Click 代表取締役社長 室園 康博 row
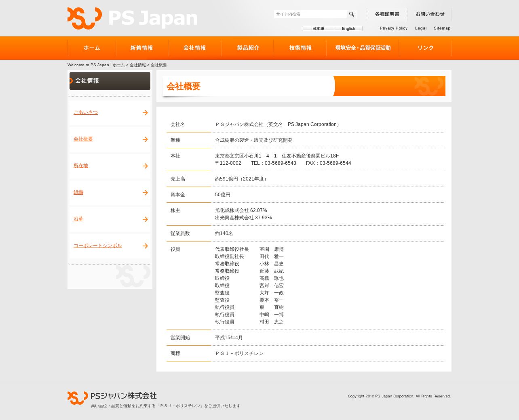The width and height of the screenshot is (519, 420). pyautogui.click(x=249, y=249)
